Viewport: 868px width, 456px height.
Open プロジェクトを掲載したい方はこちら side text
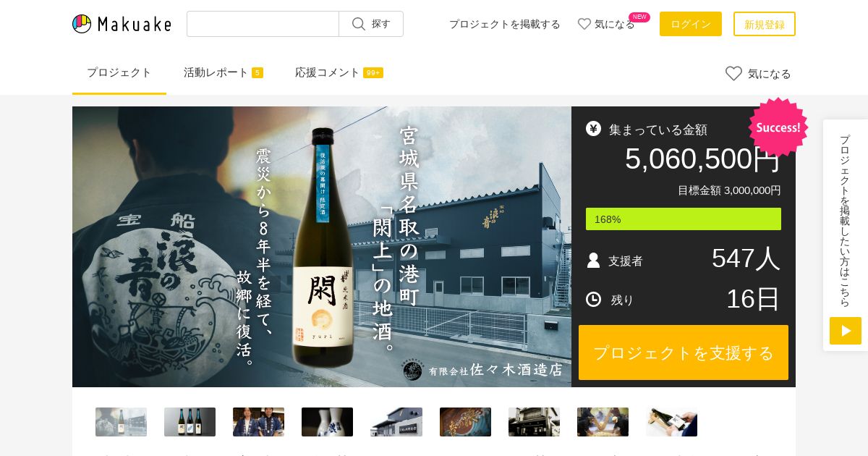(x=845, y=220)
